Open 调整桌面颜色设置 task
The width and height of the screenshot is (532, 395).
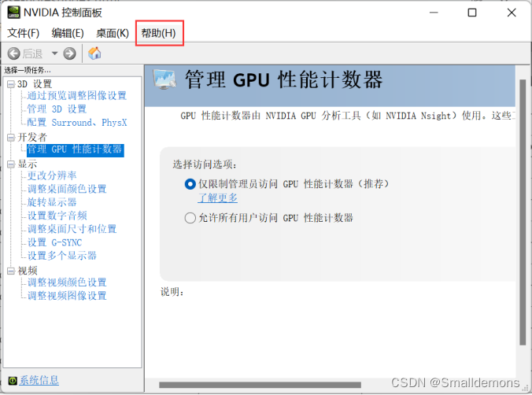tap(67, 189)
